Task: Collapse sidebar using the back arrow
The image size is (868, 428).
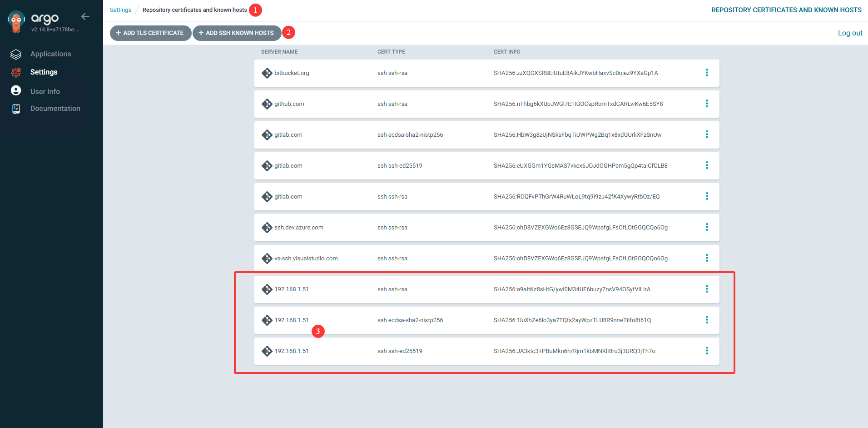Action: click(x=85, y=17)
